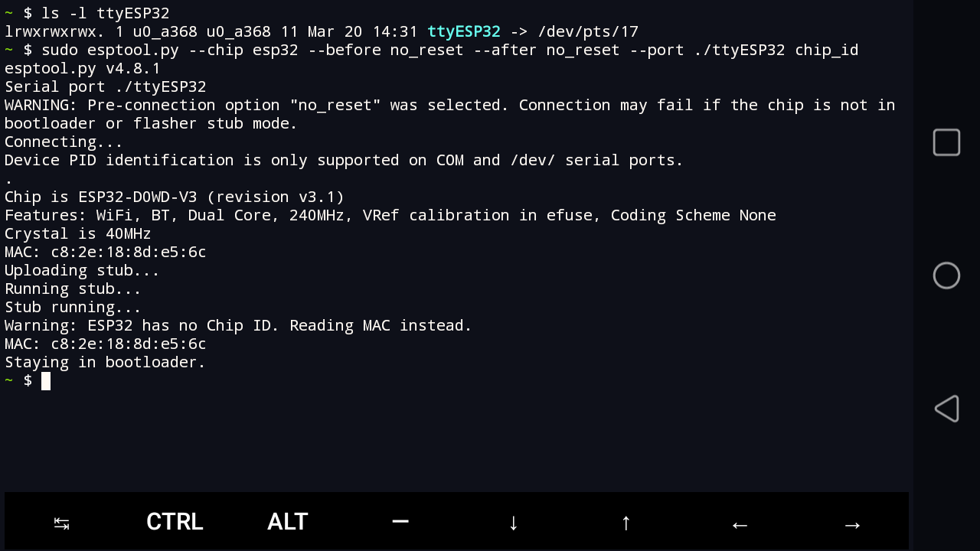Tap the left arrow key

[x=739, y=524]
